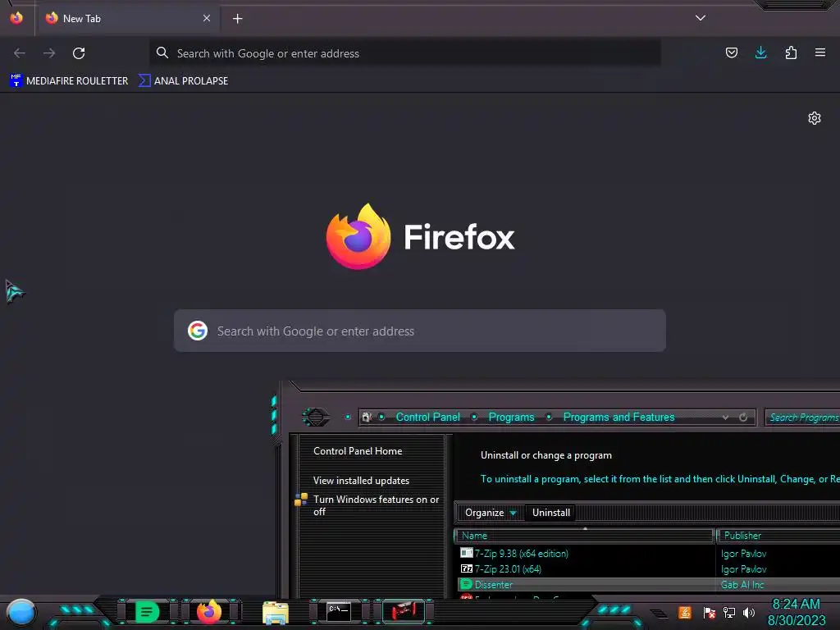Open File Explorer from the taskbar
The width and height of the screenshot is (840, 630).
pyautogui.click(x=276, y=612)
